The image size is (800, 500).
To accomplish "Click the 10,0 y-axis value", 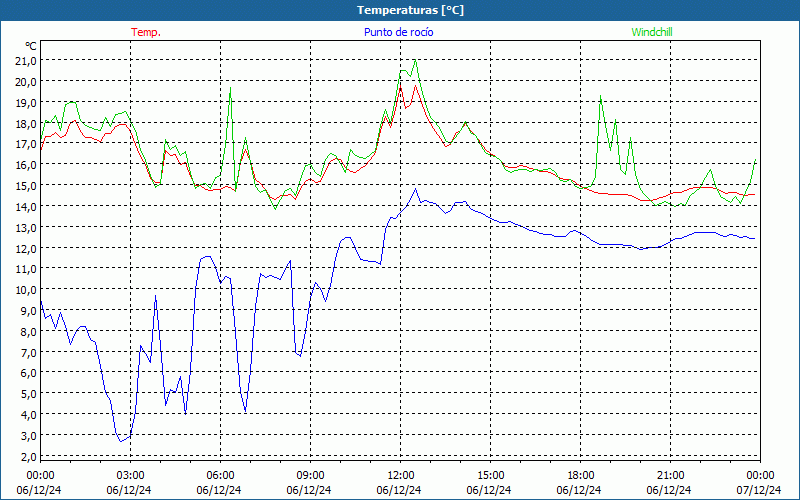I will 28,290.
